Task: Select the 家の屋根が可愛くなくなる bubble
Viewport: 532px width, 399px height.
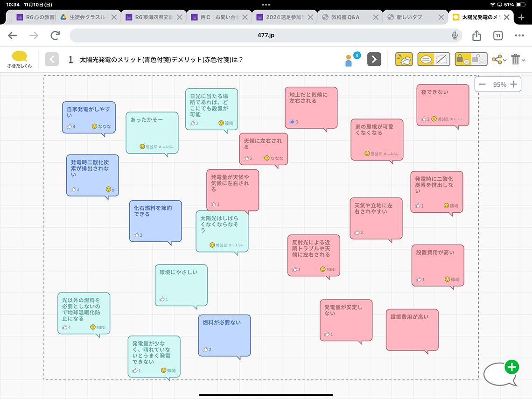Action: (377, 140)
